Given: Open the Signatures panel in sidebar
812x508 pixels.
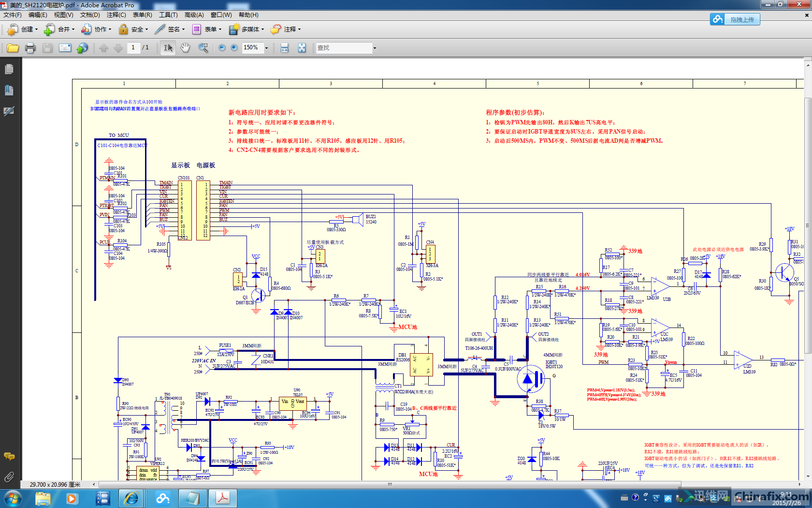Looking at the screenshot, I should click(x=9, y=111).
